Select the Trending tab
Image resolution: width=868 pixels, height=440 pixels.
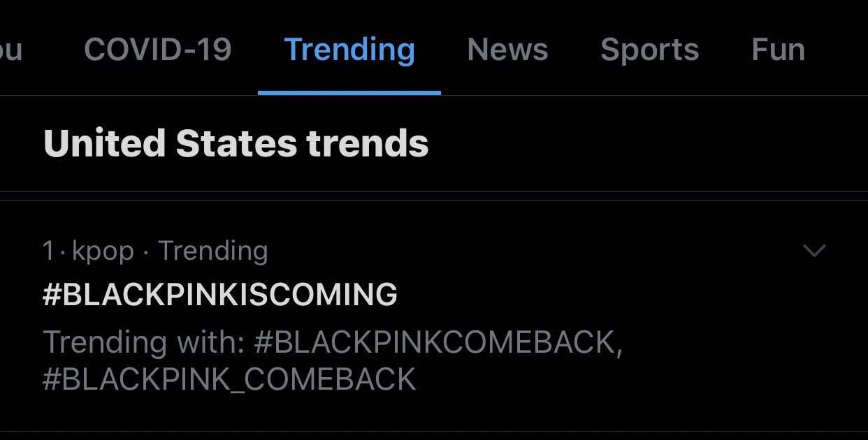349,50
